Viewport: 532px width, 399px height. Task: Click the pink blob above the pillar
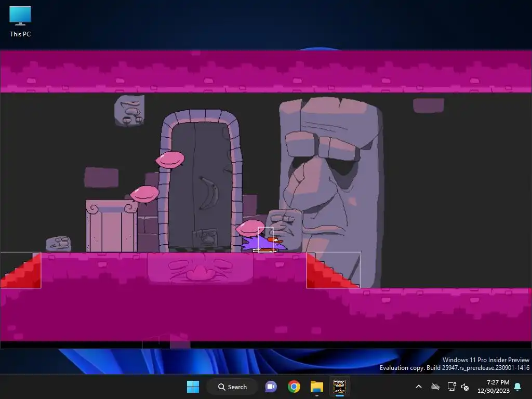point(144,194)
